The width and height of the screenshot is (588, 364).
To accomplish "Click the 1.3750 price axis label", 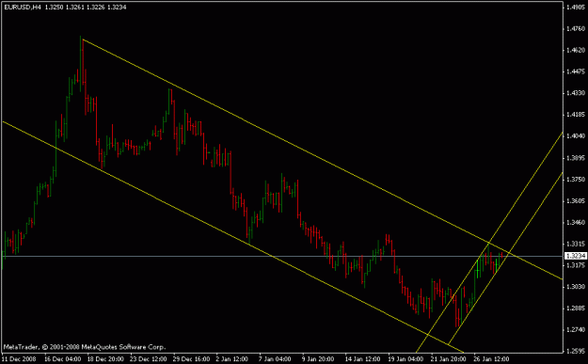I will pyautogui.click(x=576, y=180).
